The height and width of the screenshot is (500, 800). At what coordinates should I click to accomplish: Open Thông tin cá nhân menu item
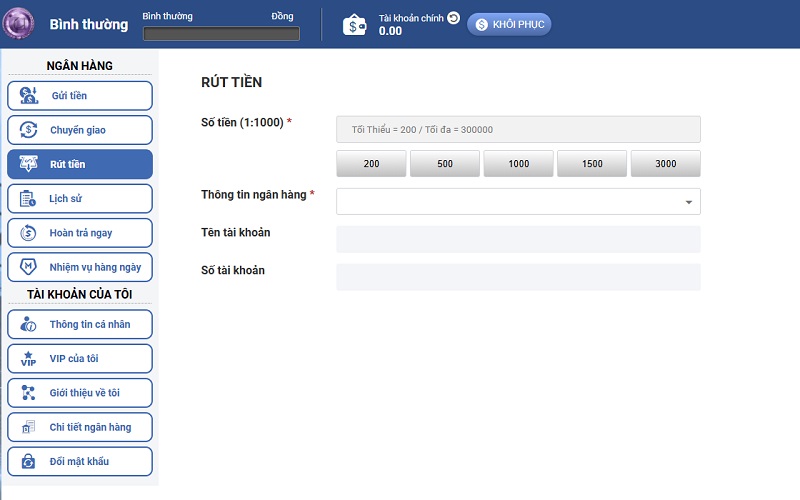[80, 325]
